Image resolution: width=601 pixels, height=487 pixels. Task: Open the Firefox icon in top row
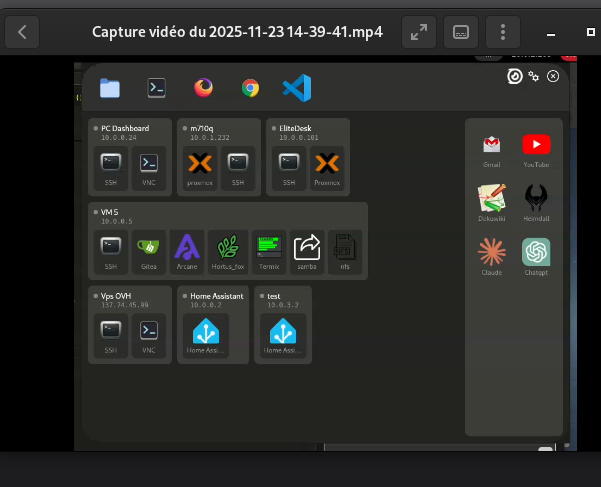point(204,88)
